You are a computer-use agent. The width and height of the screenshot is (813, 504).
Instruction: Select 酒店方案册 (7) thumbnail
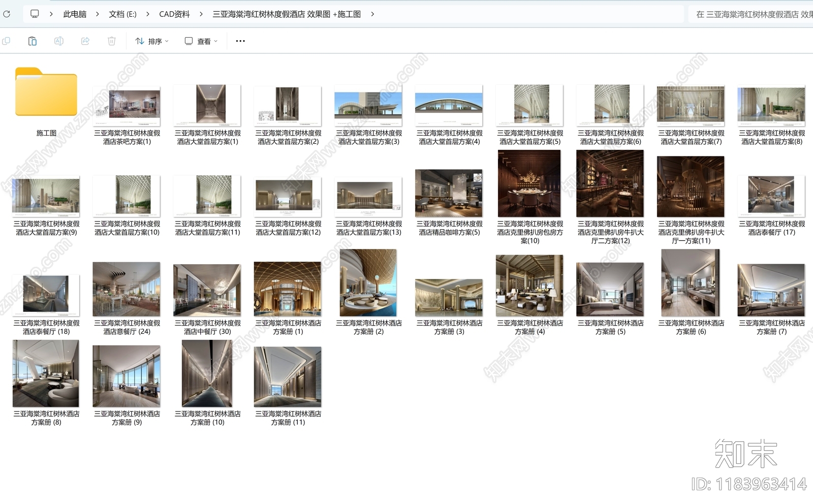(771, 290)
